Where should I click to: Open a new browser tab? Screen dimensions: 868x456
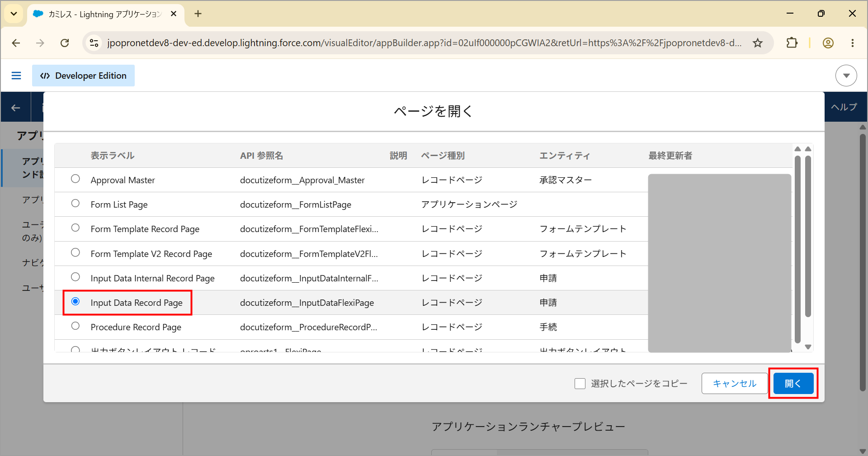point(198,14)
